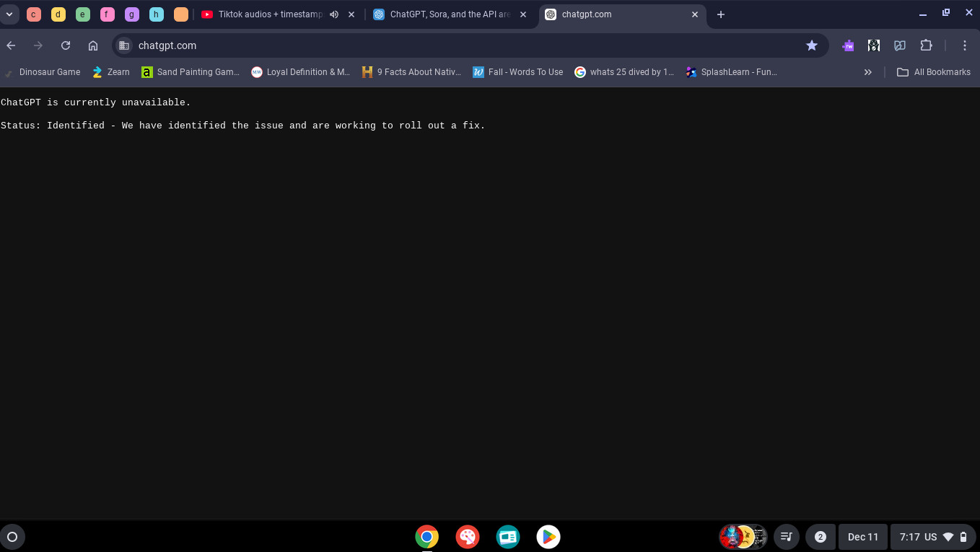The height and width of the screenshot is (552, 980).
Task: Close the Tiktok audios tab
Action: click(x=351, y=14)
